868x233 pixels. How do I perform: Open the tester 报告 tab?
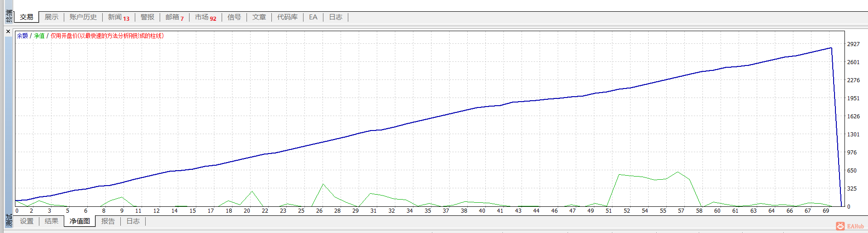coord(108,221)
